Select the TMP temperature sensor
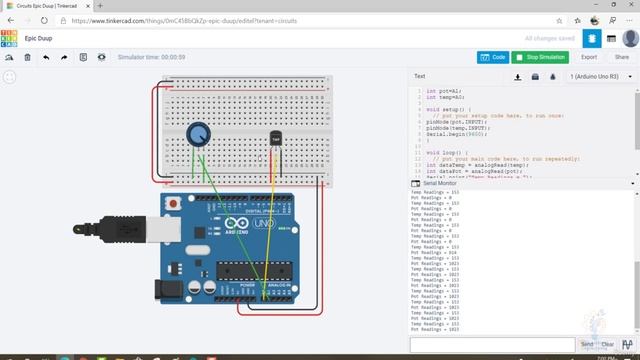Image resolution: width=640 pixels, height=360 pixels. pyautogui.click(x=276, y=138)
